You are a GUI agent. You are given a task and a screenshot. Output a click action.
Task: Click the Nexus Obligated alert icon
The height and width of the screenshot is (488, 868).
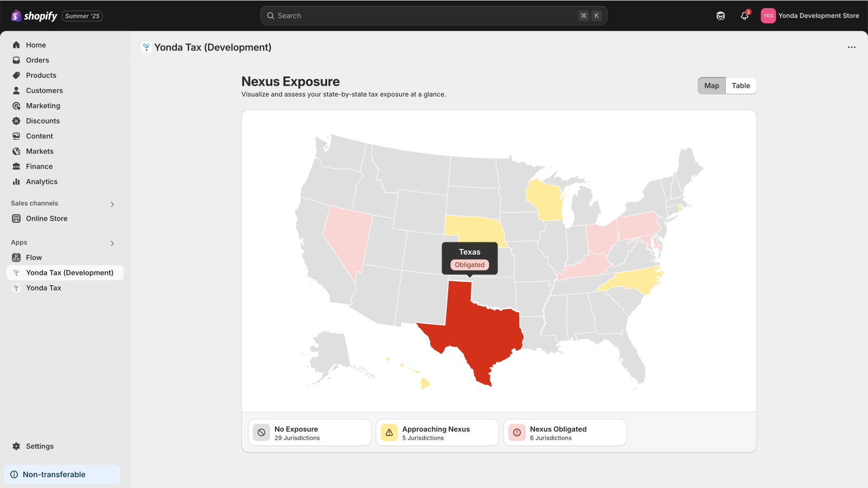pyautogui.click(x=517, y=433)
